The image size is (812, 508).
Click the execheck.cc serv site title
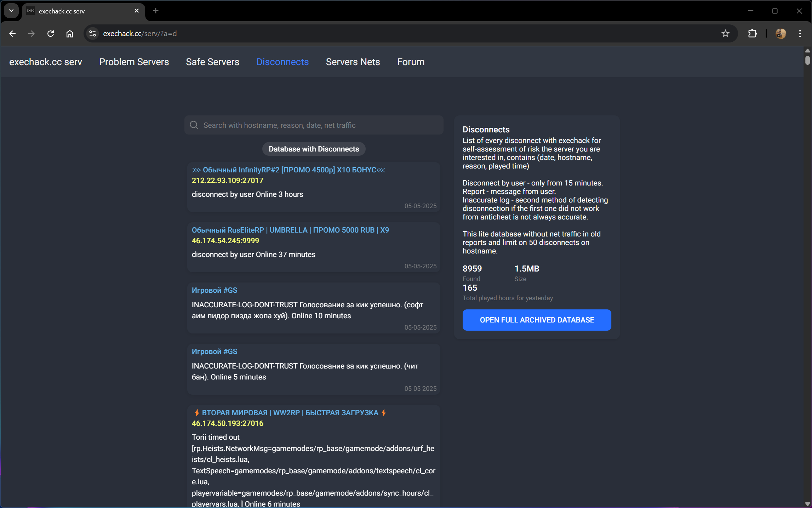(x=46, y=62)
